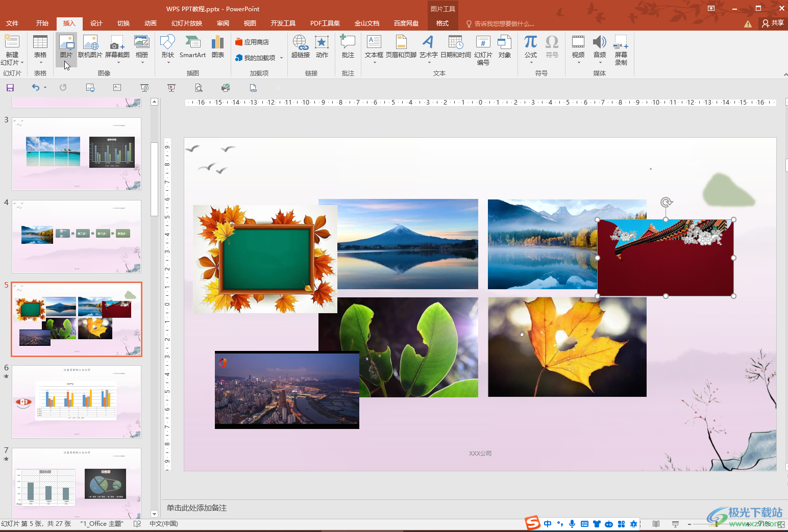
Task: Click the 新建幻灯片 new slide button
Action: point(12,50)
